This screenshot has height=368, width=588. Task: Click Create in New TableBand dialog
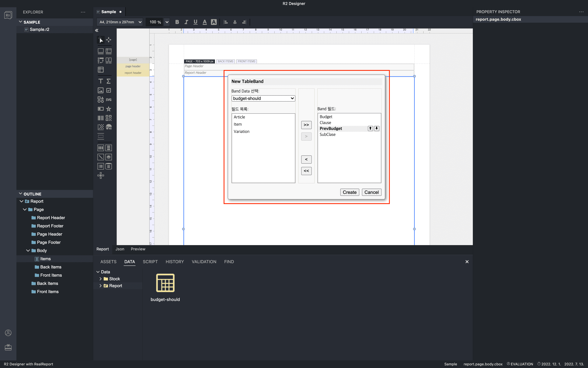[x=349, y=192]
